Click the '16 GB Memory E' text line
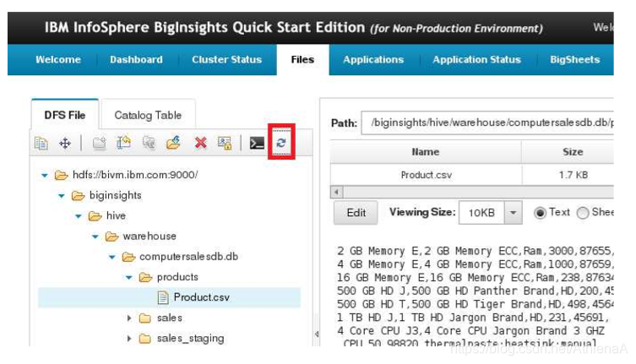636x364 pixels. click(x=475, y=278)
